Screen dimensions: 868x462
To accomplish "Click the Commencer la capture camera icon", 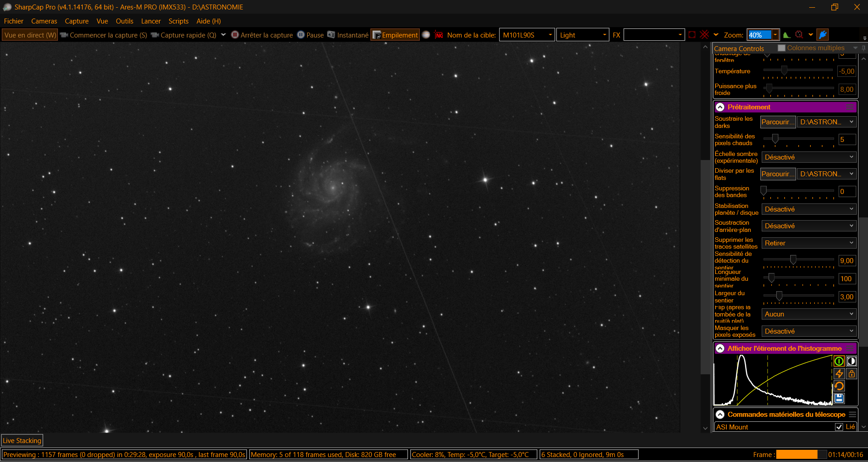I will coord(64,35).
